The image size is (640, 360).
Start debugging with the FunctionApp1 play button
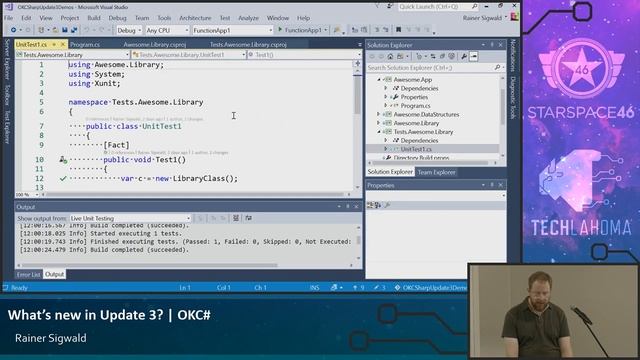(x=280, y=30)
